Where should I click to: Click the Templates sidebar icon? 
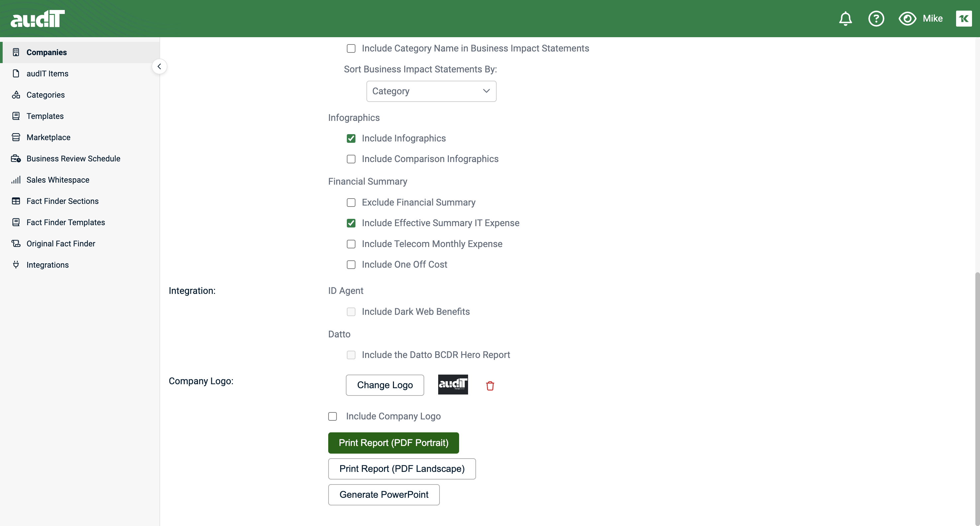point(16,116)
